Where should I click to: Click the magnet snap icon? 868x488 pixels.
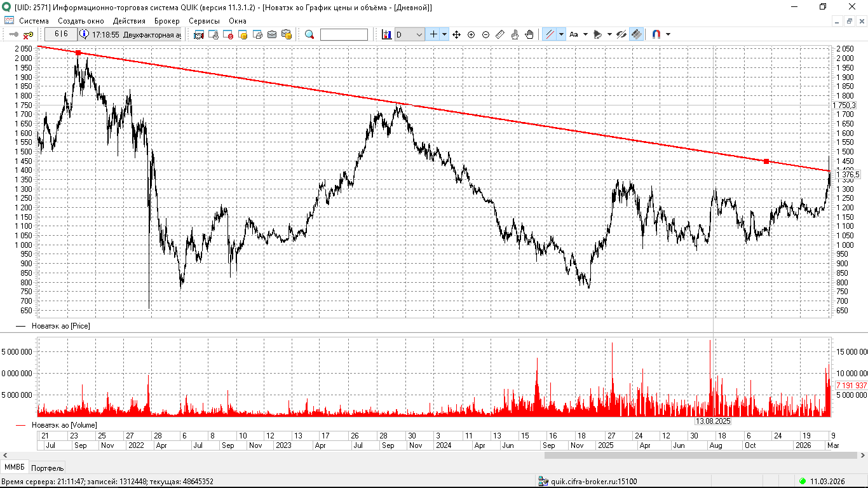(656, 34)
